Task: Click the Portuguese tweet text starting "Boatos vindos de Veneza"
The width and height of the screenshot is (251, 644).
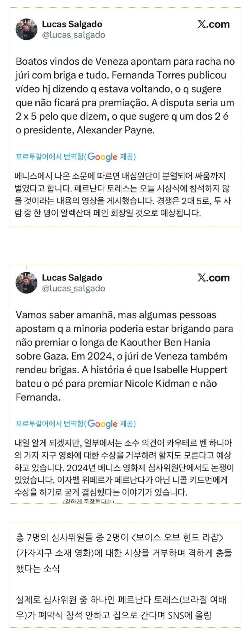Action: click(x=125, y=96)
